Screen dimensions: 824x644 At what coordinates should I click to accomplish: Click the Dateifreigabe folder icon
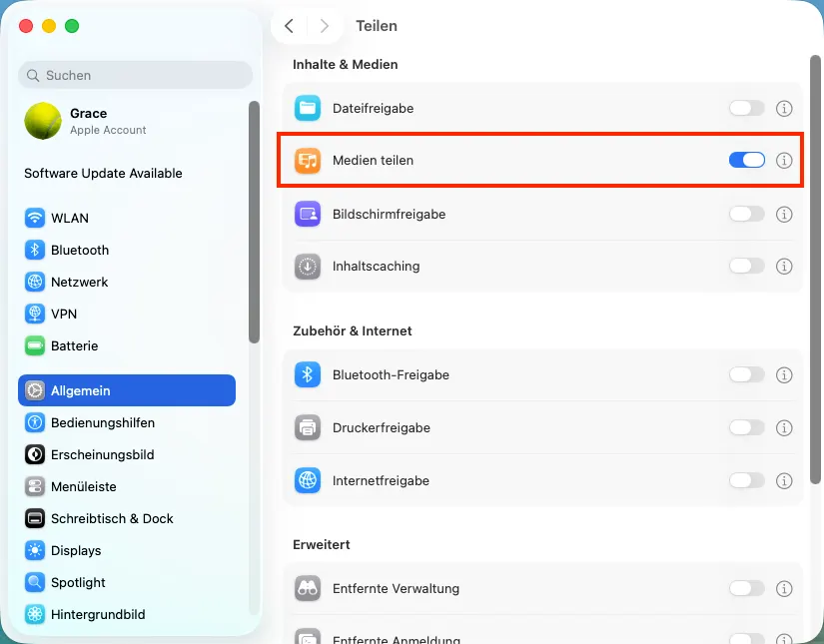click(x=308, y=108)
